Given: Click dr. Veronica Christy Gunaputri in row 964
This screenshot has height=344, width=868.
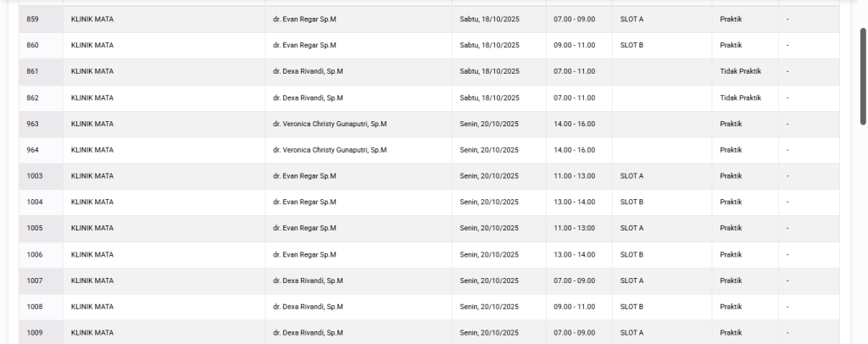Looking at the screenshot, I should pos(330,150).
